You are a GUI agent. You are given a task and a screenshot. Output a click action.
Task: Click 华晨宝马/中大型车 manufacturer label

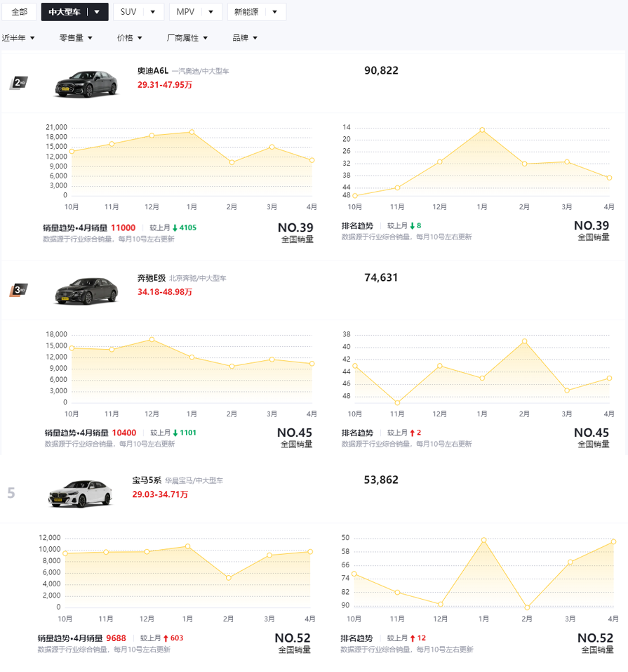[194, 480]
